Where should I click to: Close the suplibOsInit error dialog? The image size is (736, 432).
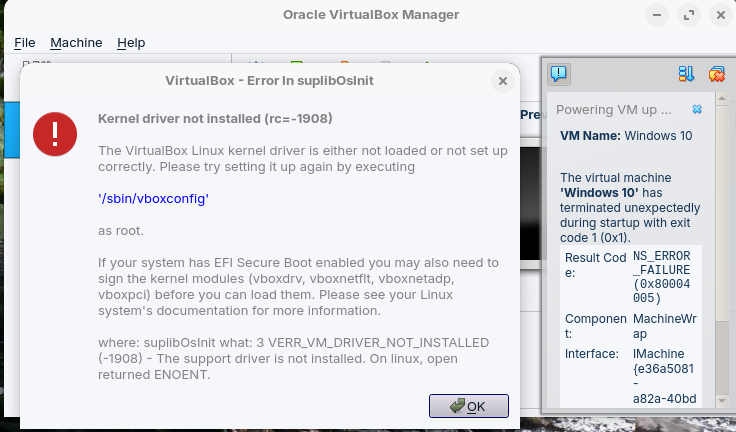[503, 81]
